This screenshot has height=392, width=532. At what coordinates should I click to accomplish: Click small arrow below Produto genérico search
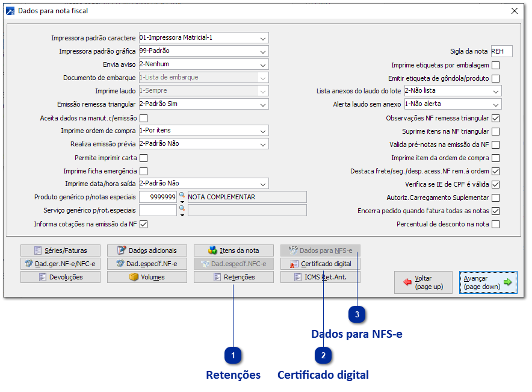pos(182,202)
